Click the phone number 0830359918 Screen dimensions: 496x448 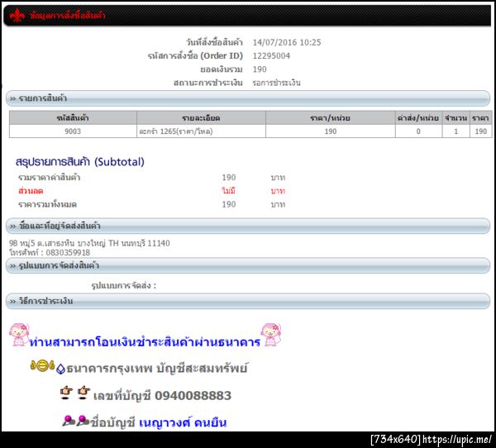tap(68, 252)
